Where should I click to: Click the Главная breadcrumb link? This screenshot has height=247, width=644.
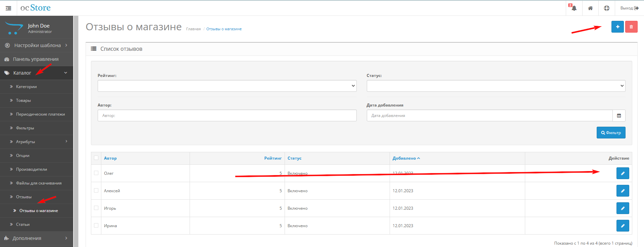click(x=193, y=29)
